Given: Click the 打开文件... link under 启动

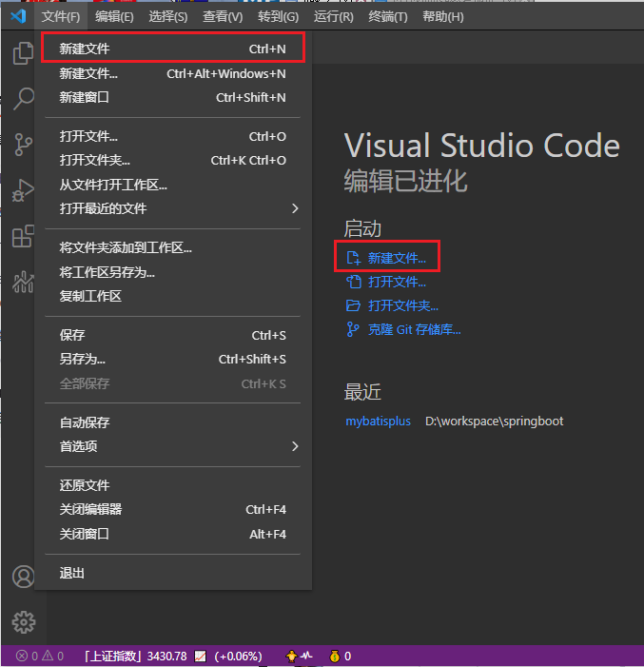Looking at the screenshot, I should (x=397, y=282).
